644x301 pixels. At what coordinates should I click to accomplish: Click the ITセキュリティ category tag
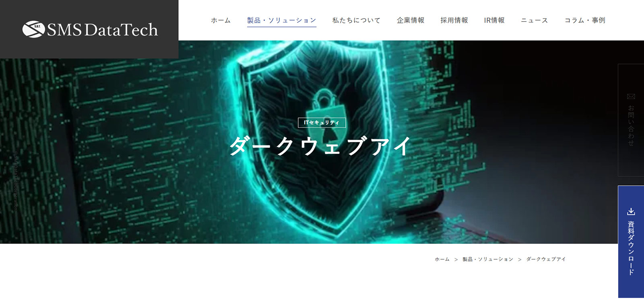coord(322,123)
